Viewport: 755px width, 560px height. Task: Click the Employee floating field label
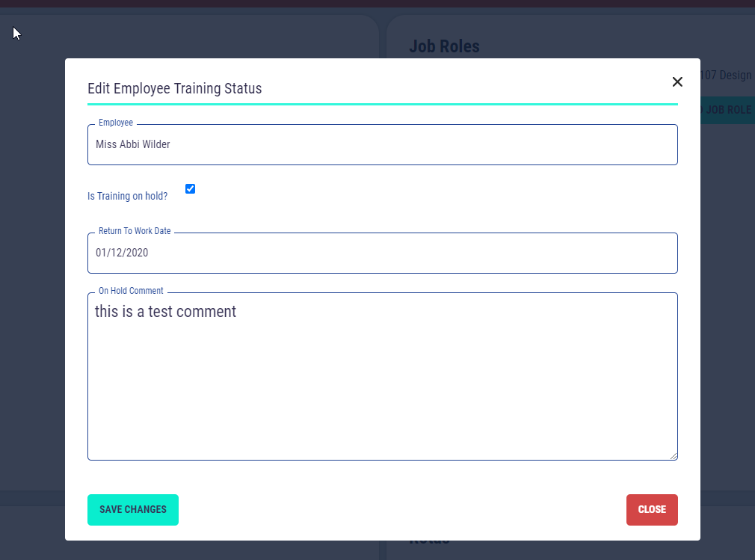point(115,123)
